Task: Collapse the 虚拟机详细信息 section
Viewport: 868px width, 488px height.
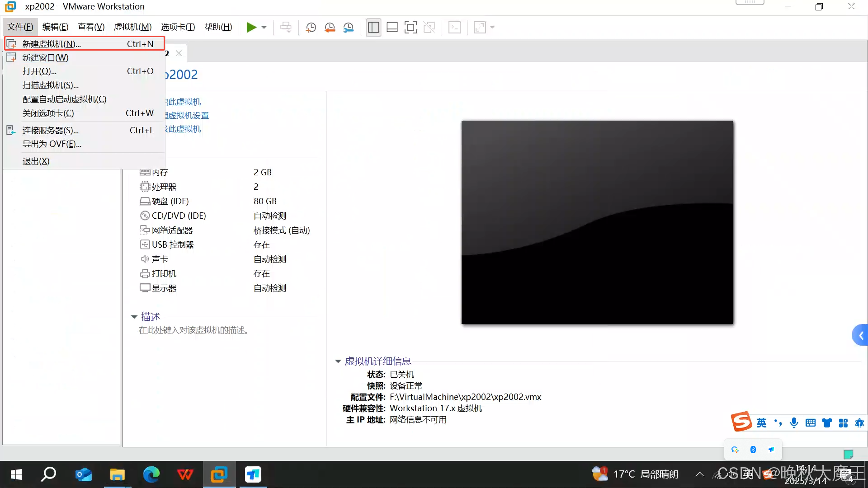Action: [x=338, y=361]
